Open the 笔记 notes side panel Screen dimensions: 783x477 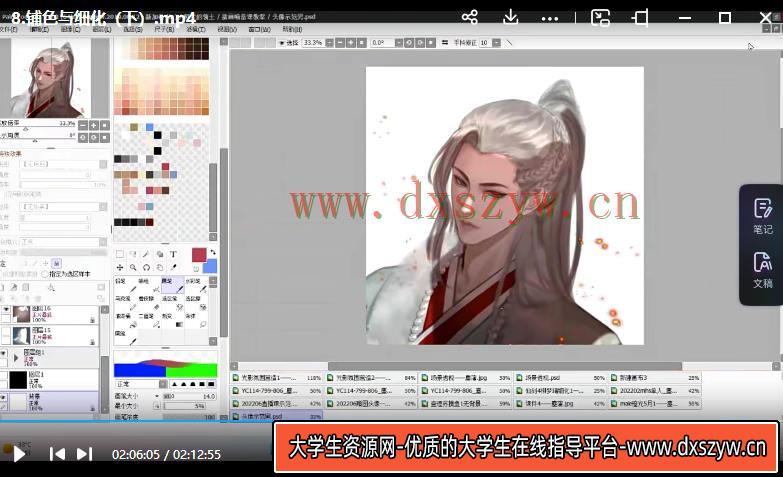[x=763, y=216]
